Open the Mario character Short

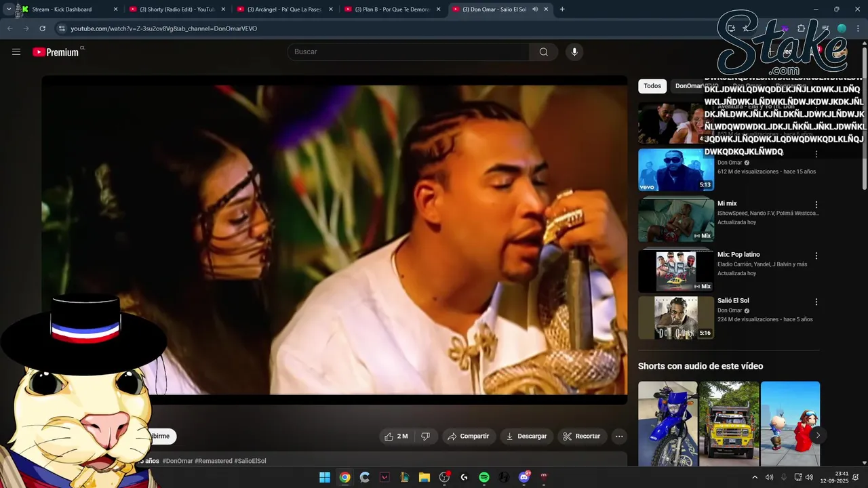point(790,424)
